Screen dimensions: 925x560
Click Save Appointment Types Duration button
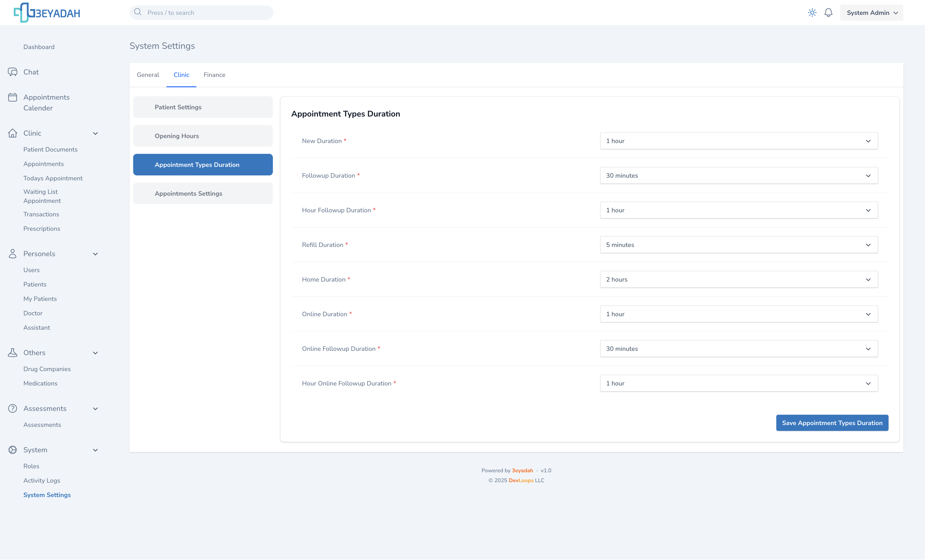(x=832, y=423)
